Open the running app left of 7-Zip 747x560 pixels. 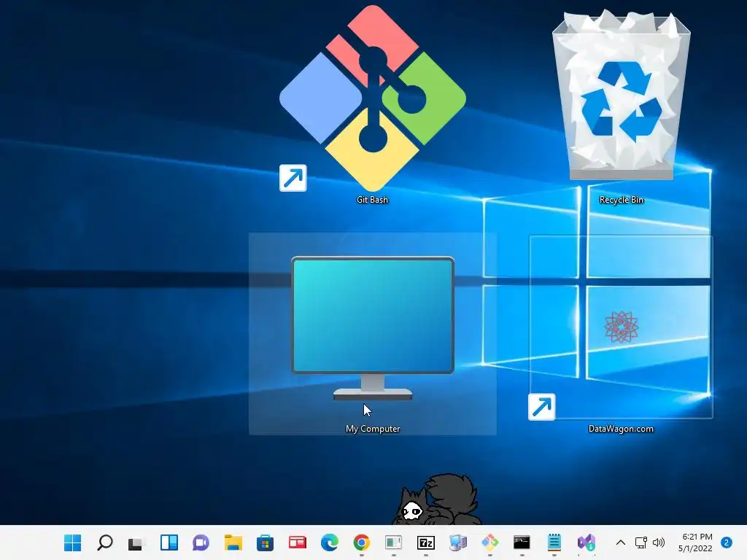393,542
